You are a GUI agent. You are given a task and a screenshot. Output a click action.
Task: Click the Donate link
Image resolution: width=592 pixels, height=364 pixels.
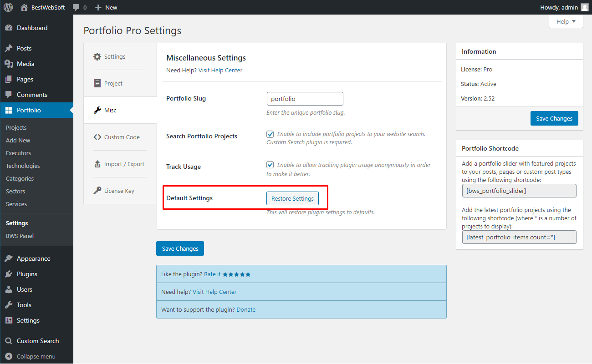(246, 310)
